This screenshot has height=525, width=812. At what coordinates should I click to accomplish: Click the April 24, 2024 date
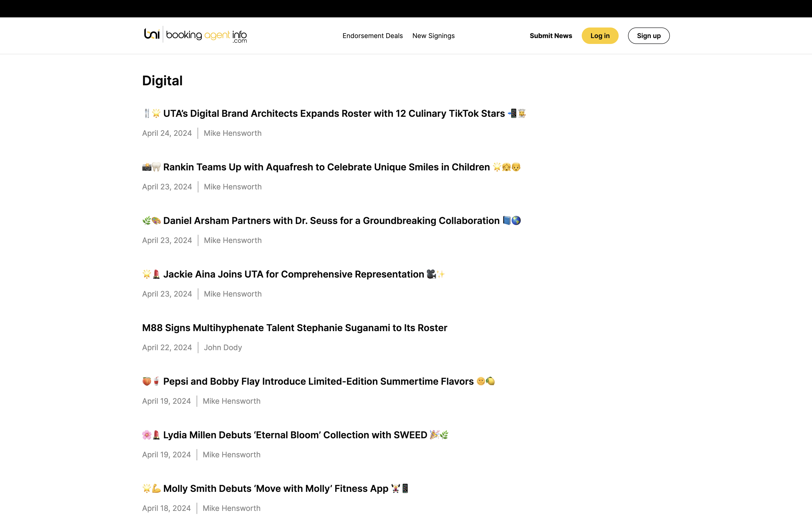167,133
